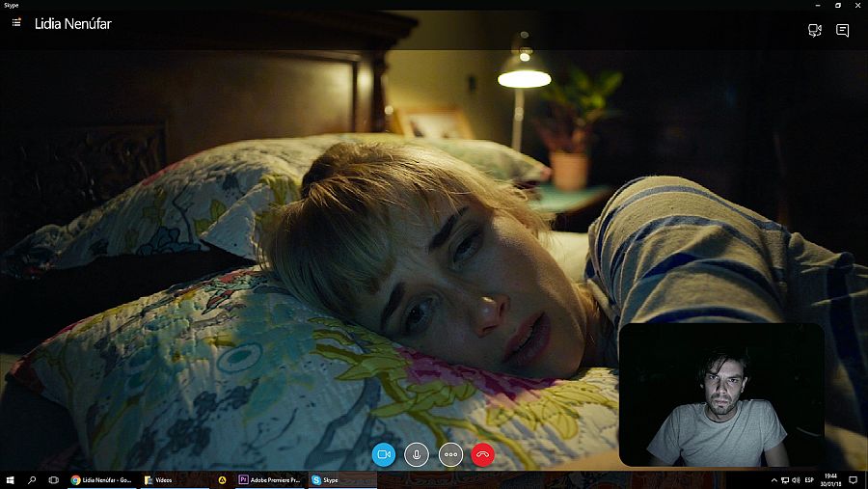Click the network icon in system tray

tap(785, 480)
